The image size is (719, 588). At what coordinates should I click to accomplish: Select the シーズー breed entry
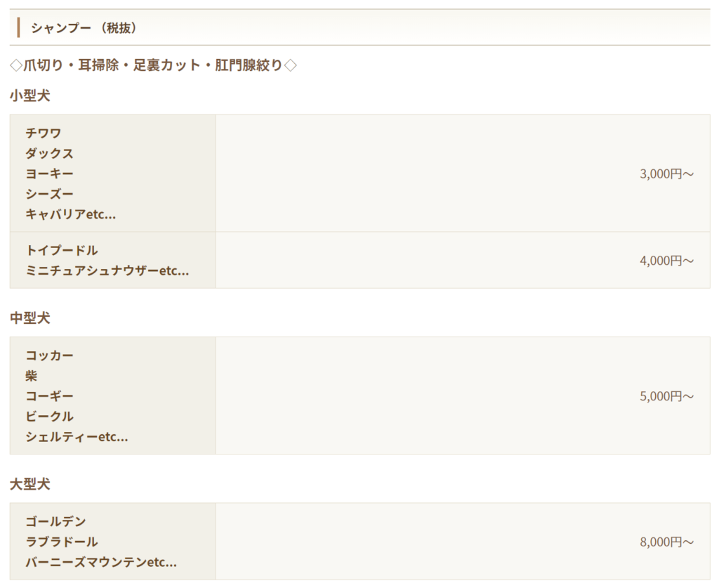point(49,194)
